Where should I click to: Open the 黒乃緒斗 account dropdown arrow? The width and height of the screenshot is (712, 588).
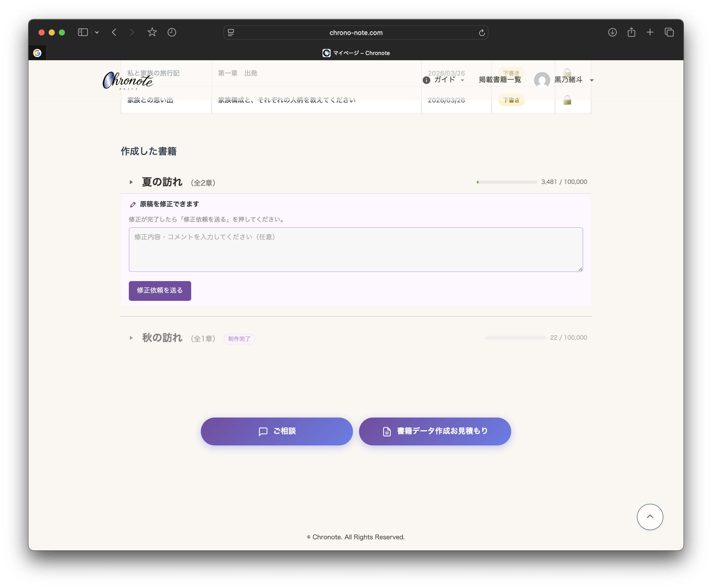coord(592,81)
